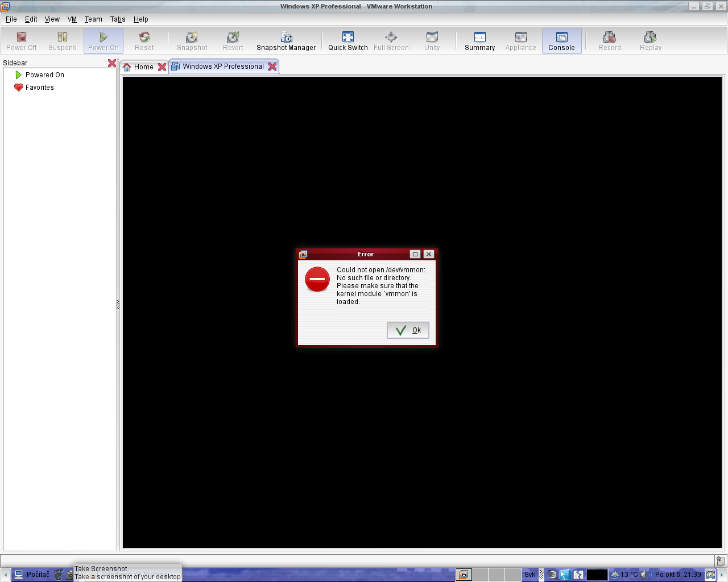Open the File menu
Image resolution: width=728 pixels, height=582 pixels.
coord(11,19)
